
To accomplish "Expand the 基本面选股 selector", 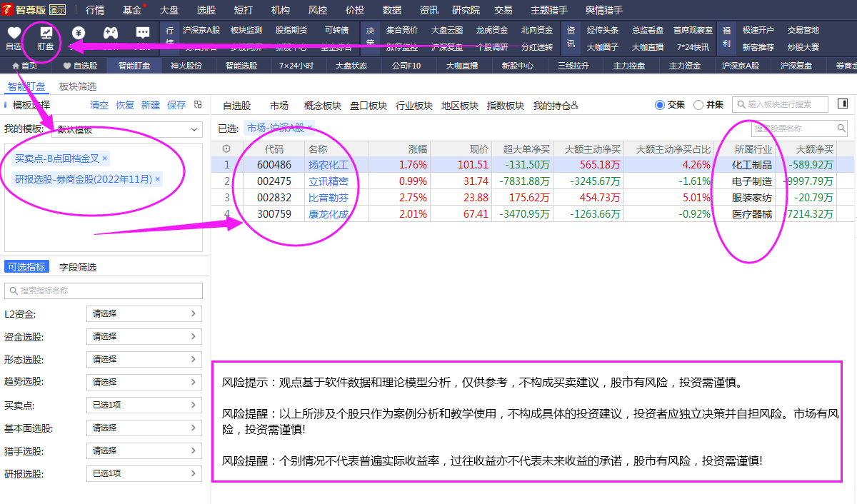I will (144, 428).
